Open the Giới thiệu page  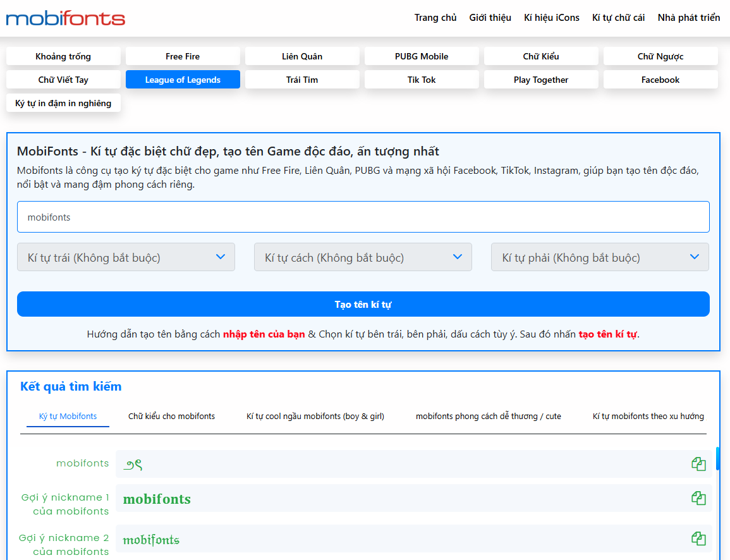tap(490, 18)
